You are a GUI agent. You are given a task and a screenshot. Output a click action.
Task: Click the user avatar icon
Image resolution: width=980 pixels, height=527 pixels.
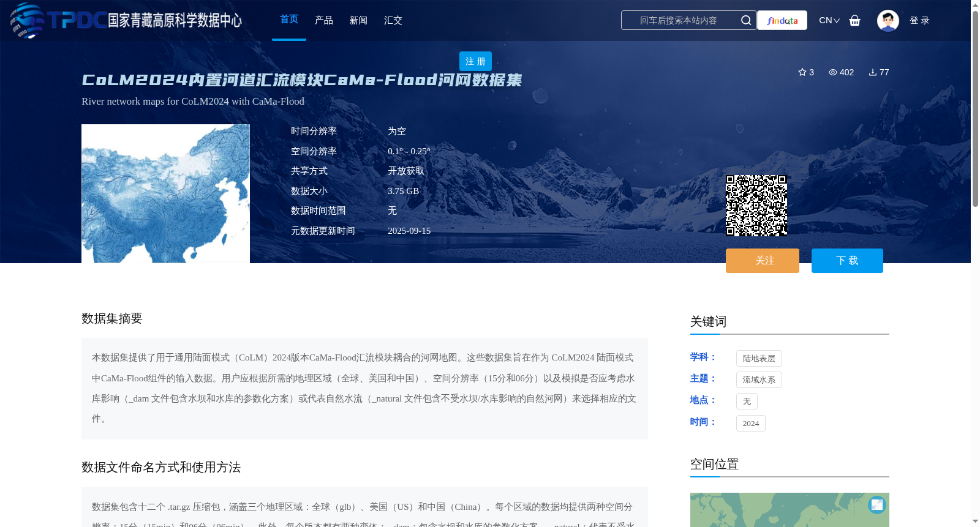(888, 20)
